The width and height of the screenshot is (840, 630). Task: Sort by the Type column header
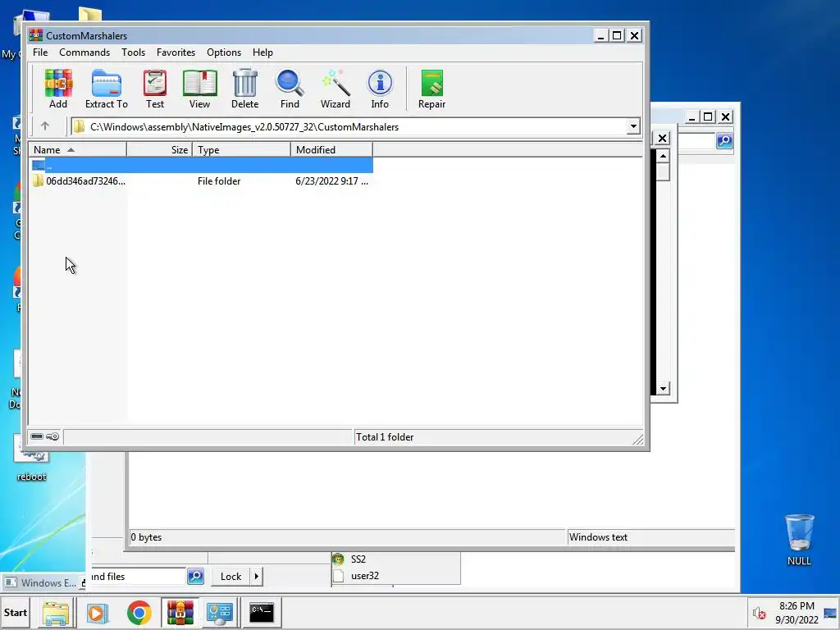coord(242,150)
